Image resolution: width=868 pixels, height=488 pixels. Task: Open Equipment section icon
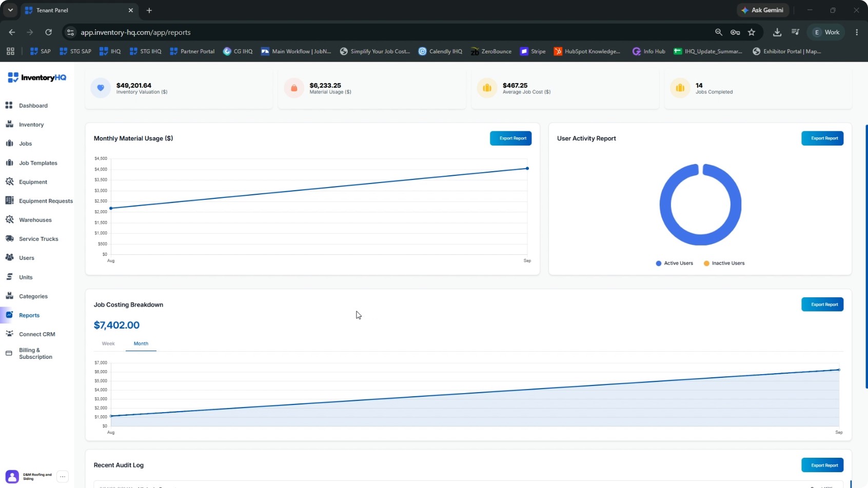9,182
